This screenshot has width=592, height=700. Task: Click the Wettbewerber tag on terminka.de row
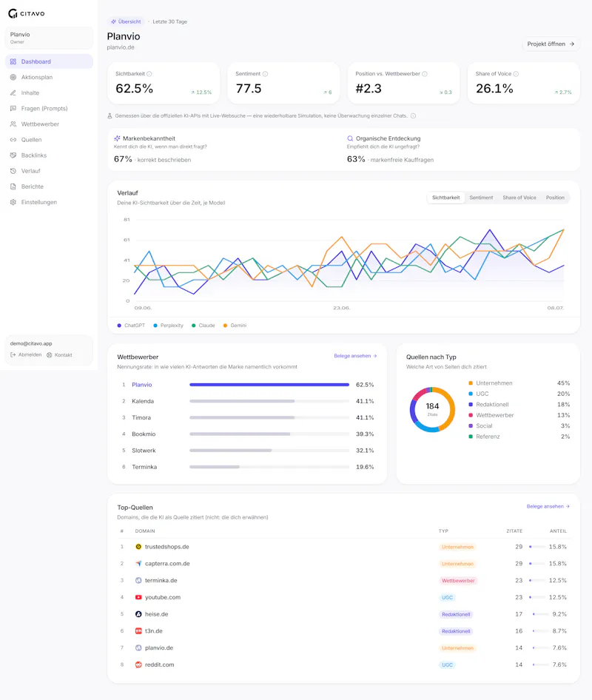coord(458,581)
